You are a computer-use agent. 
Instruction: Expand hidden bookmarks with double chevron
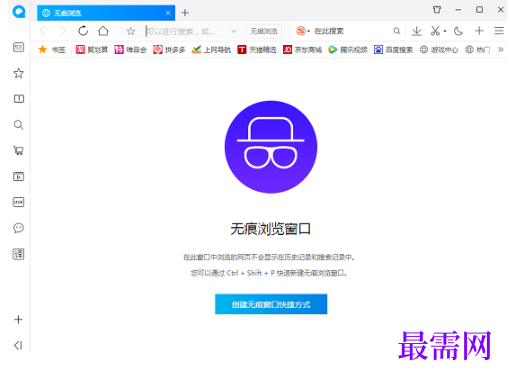[500, 50]
